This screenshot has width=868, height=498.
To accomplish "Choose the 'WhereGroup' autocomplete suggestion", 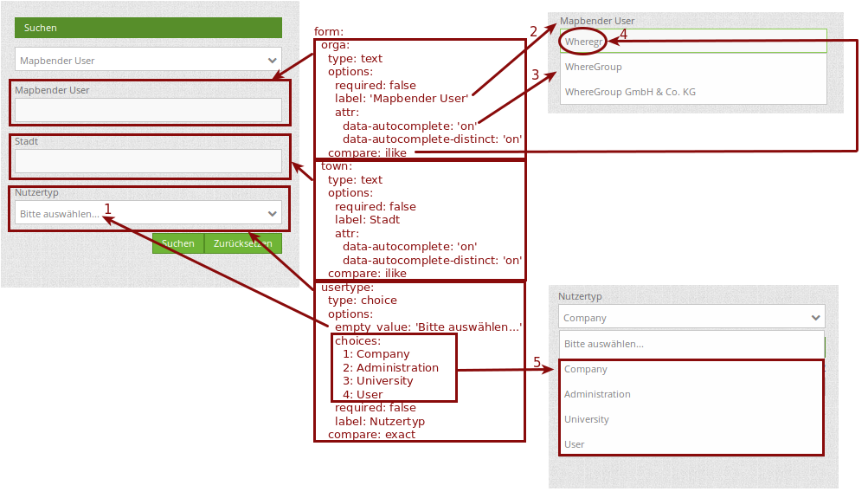I will (x=594, y=67).
